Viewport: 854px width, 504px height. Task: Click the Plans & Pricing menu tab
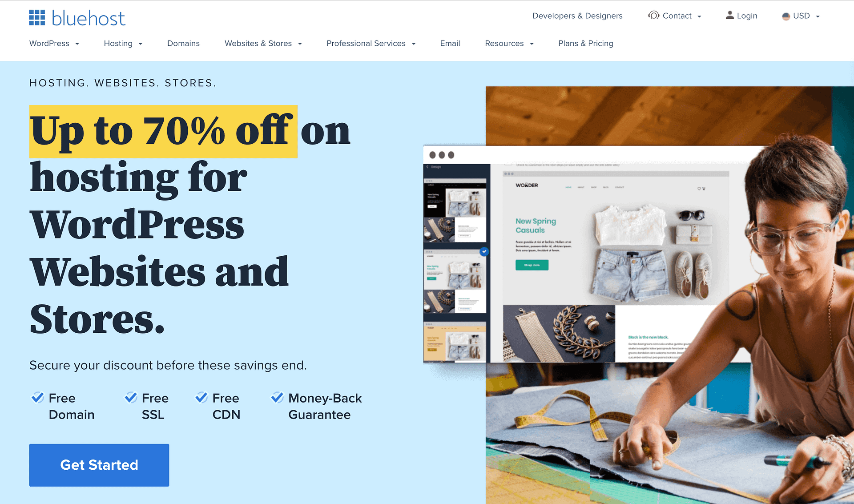pos(585,43)
